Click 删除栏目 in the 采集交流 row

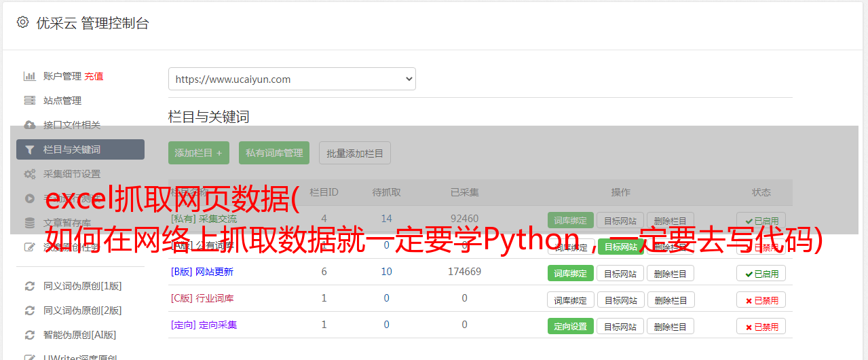pyautogui.click(x=671, y=221)
